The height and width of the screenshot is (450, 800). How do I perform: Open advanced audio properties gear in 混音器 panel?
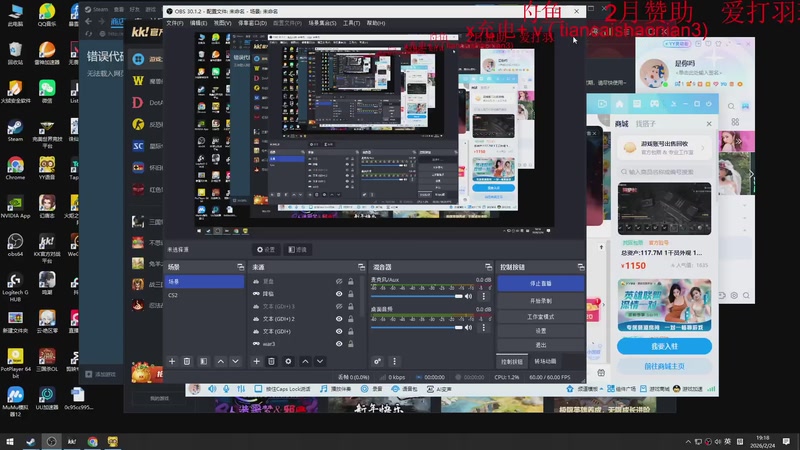coord(378,361)
